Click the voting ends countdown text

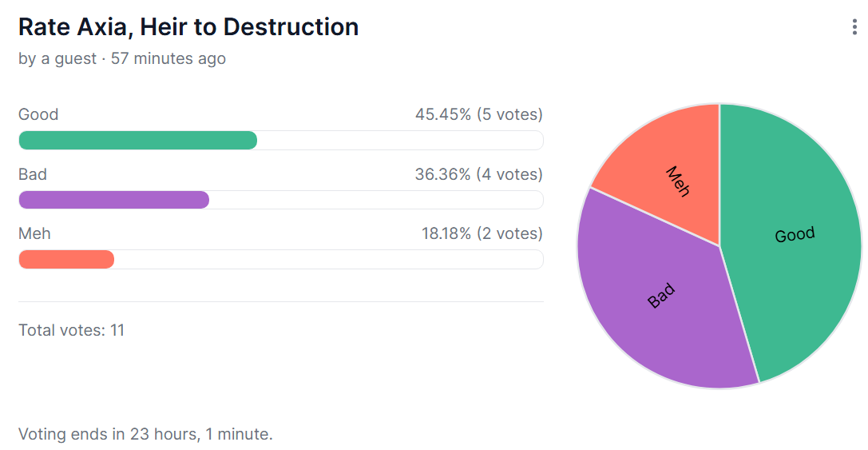pyautogui.click(x=145, y=434)
